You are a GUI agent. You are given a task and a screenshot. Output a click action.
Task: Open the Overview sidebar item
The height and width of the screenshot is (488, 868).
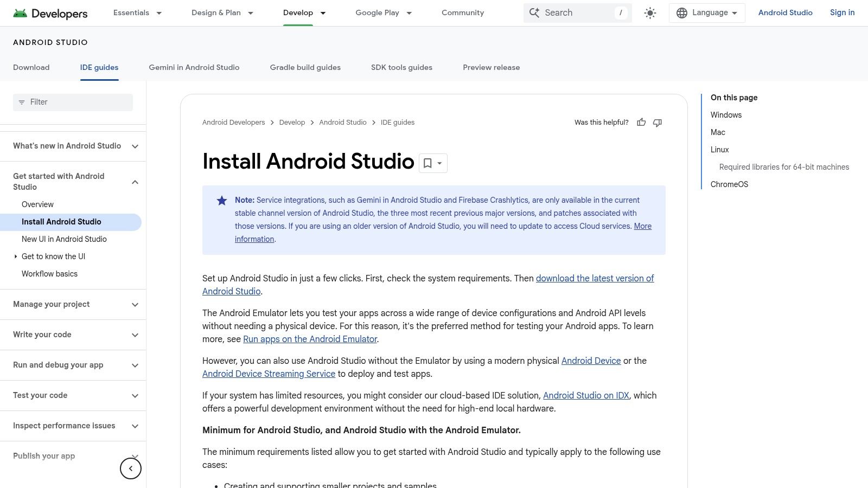click(37, 204)
